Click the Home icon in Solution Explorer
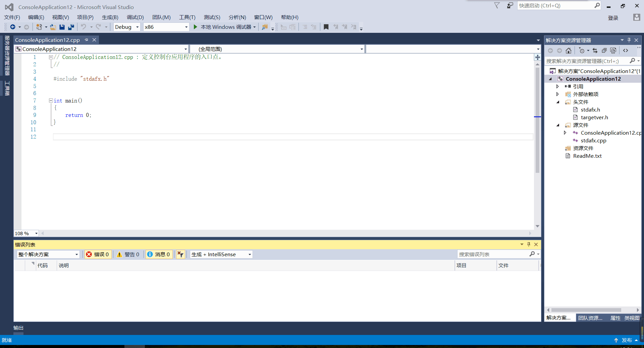 pos(569,51)
